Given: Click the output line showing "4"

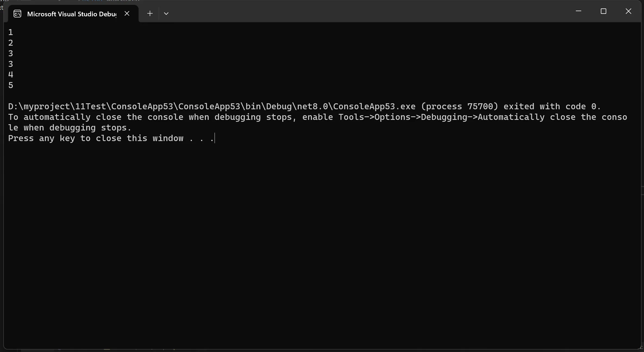Looking at the screenshot, I should 11,74.
